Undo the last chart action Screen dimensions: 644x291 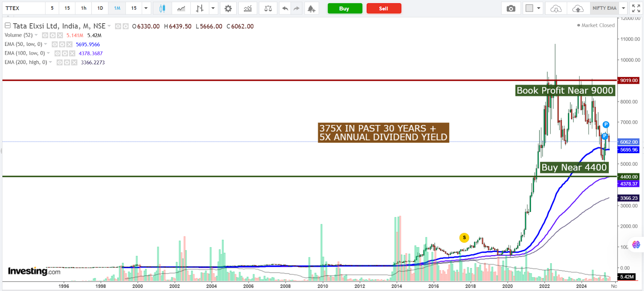(x=285, y=8)
